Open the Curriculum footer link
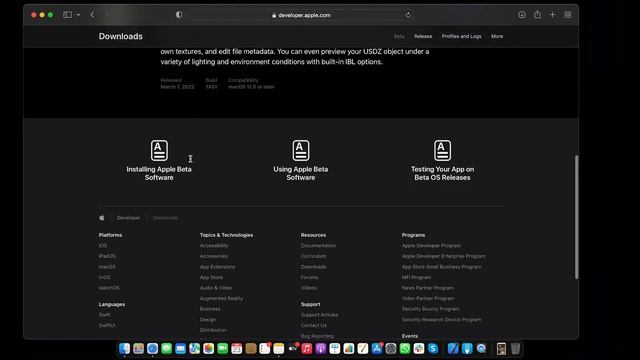This screenshot has height=360, width=640. pyautogui.click(x=313, y=256)
